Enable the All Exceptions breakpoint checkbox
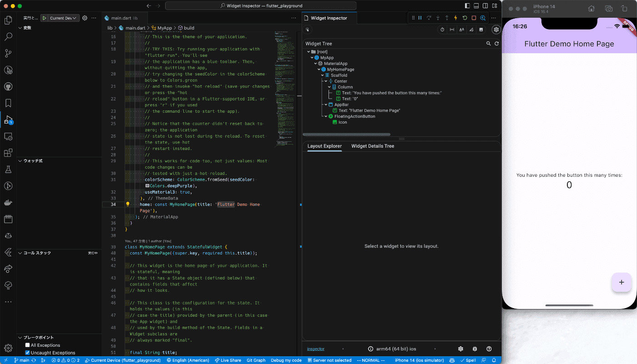 pyautogui.click(x=27, y=345)
